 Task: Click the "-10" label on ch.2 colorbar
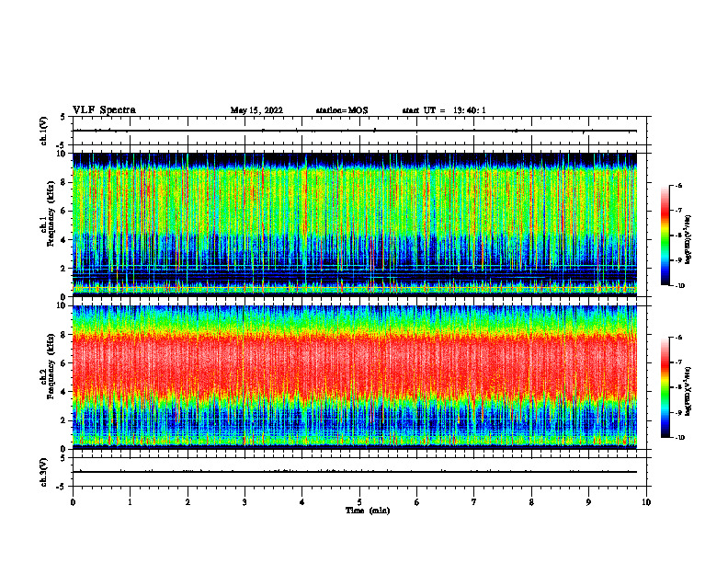(x=680, y=438)
